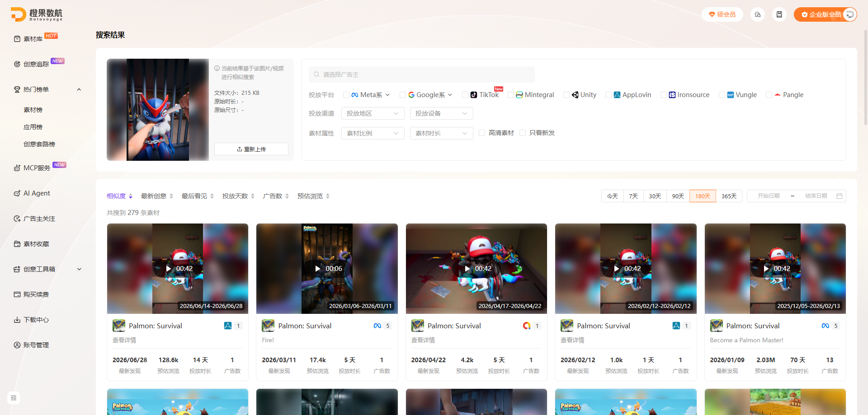Click Palmon app icon on 2026/04/22 card
Image resolution: width=868 pixels, height=415 pixels.
pos(418,326)
